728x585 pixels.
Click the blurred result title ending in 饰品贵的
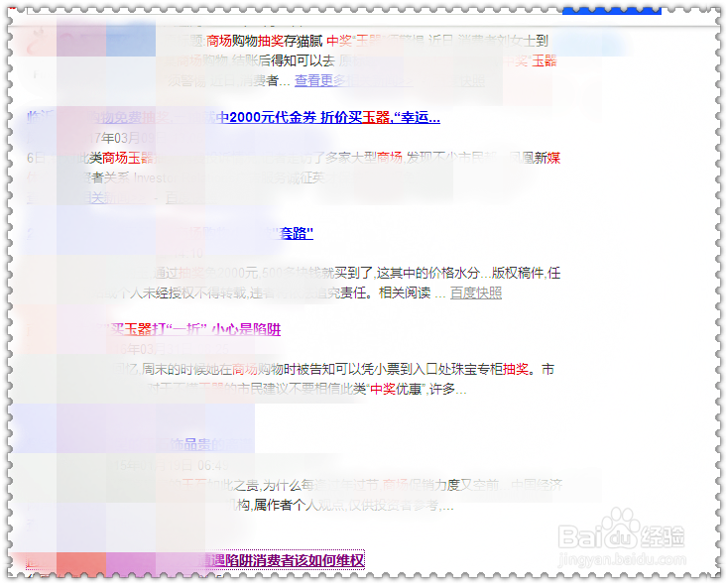click(x=139, y=445)
